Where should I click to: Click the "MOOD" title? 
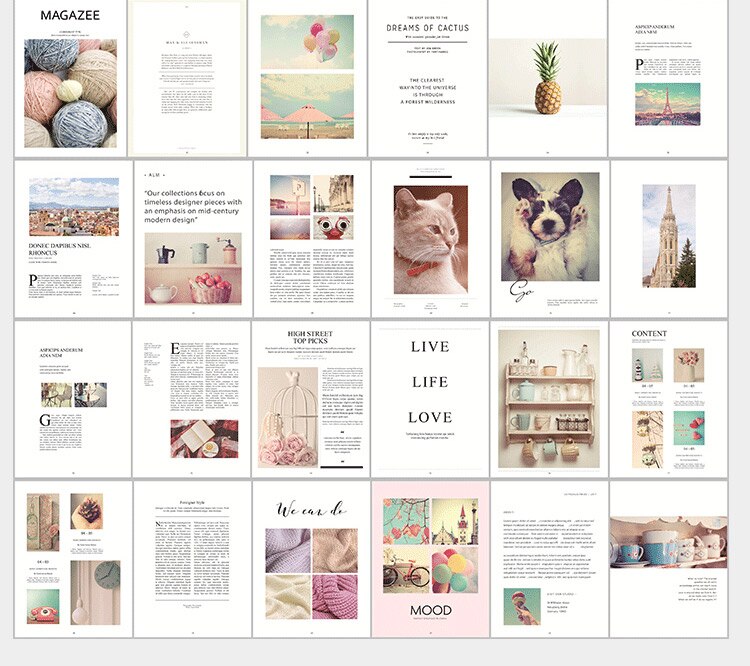tap(430, 610)
